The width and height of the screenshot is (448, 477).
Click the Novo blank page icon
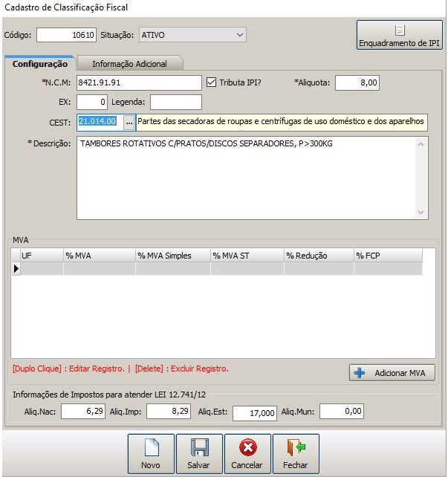[x=152, y=447]
